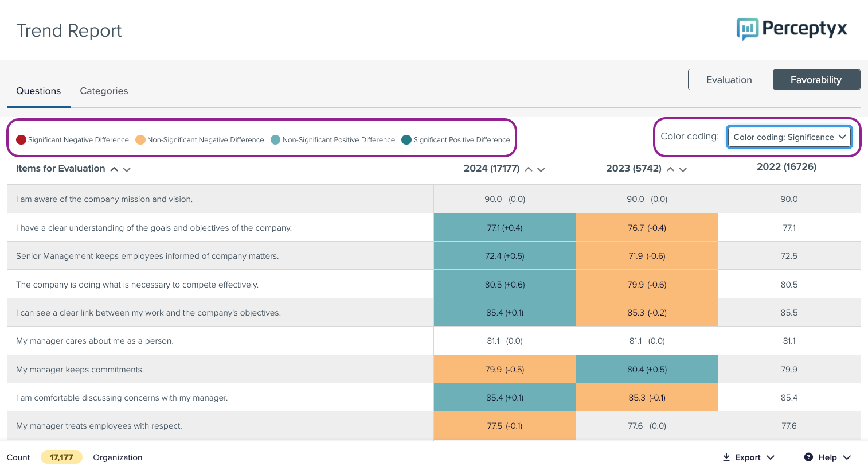Select row 'My manager cares about me as a person.'

point(433,341)
